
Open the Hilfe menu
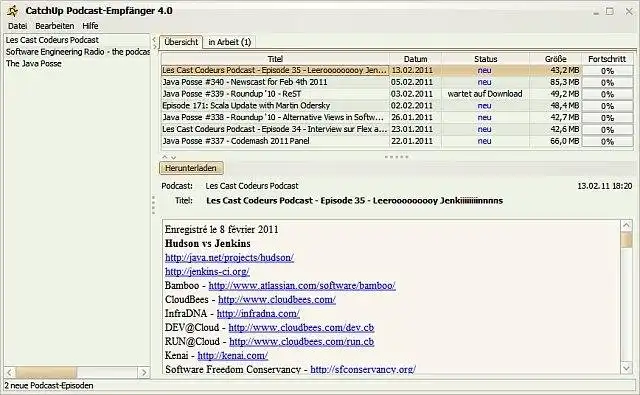(90, 26)
